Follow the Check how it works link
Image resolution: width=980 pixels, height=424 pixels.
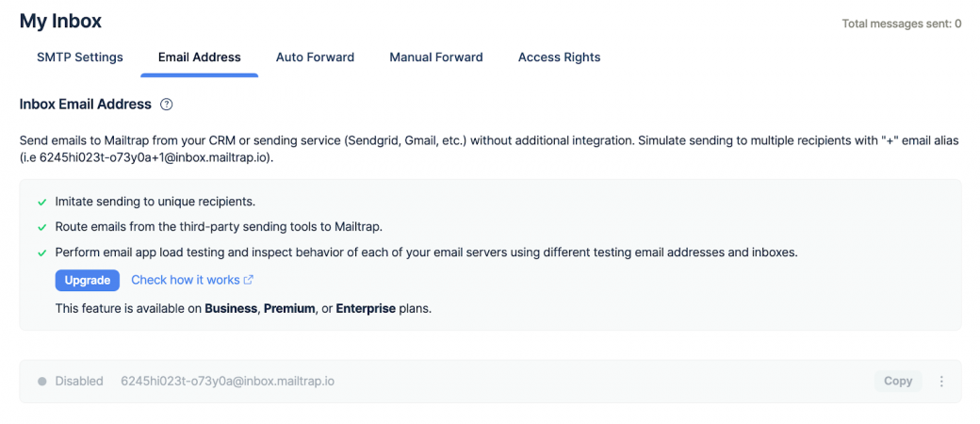point(186,280)
